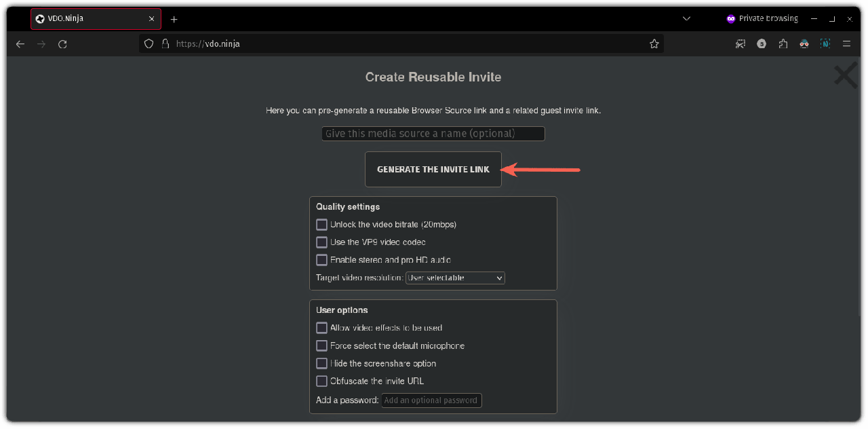Focus the optional password field
This screenshot has width=868, height=429.
click(431, 400)
